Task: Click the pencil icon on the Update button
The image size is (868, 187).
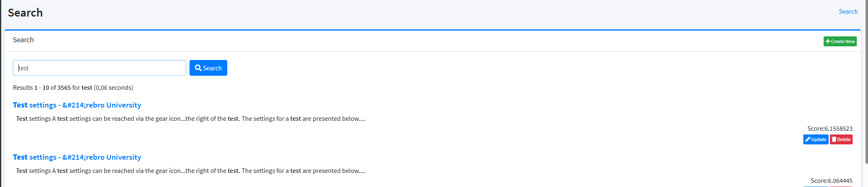Action: click(x=807, y=139)
